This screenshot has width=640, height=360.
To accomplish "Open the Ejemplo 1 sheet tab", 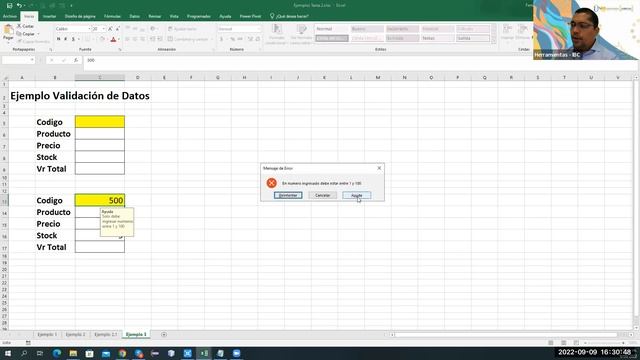I will pyautogui.click(x=47, y=335).
